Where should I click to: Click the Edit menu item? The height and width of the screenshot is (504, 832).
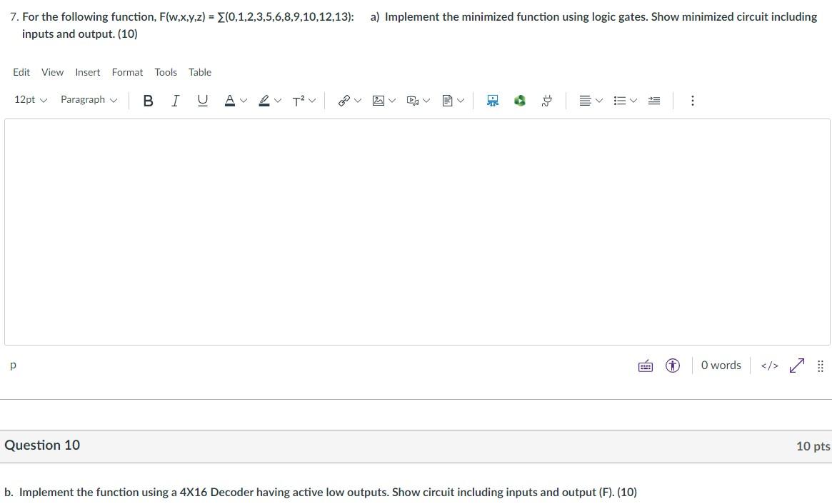pos(21,72)
